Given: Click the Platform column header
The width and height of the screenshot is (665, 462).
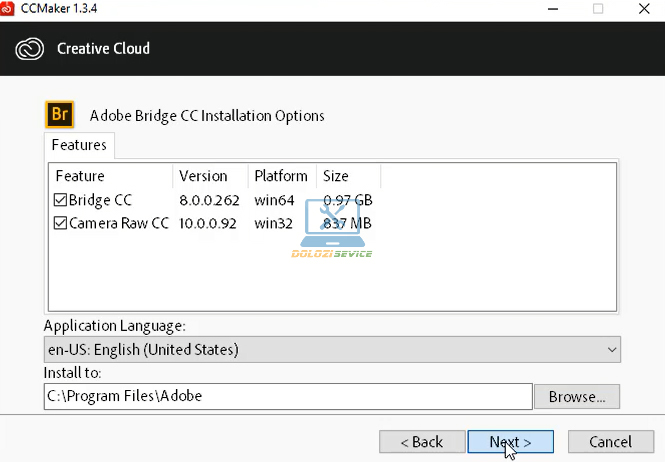Looking at the screenshot, I should pos(281,176).
